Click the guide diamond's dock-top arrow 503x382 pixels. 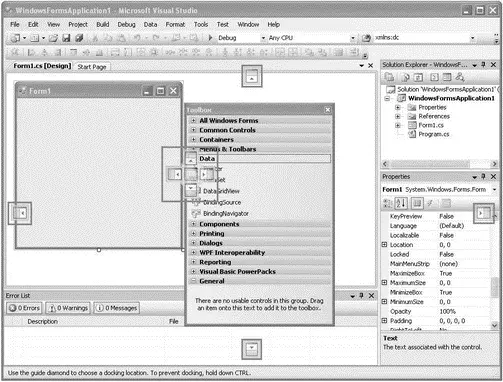click(x=191, y=158)
